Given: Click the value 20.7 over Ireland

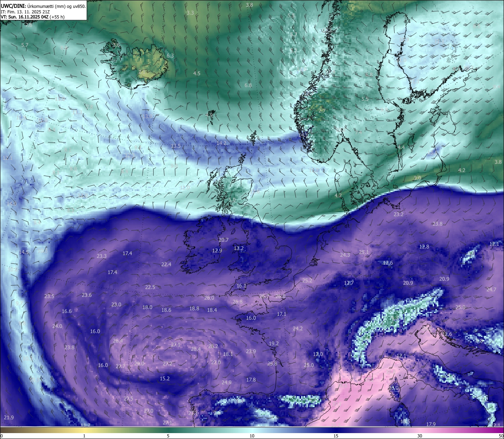Looking at the screenshot, I should pos(223,240).
